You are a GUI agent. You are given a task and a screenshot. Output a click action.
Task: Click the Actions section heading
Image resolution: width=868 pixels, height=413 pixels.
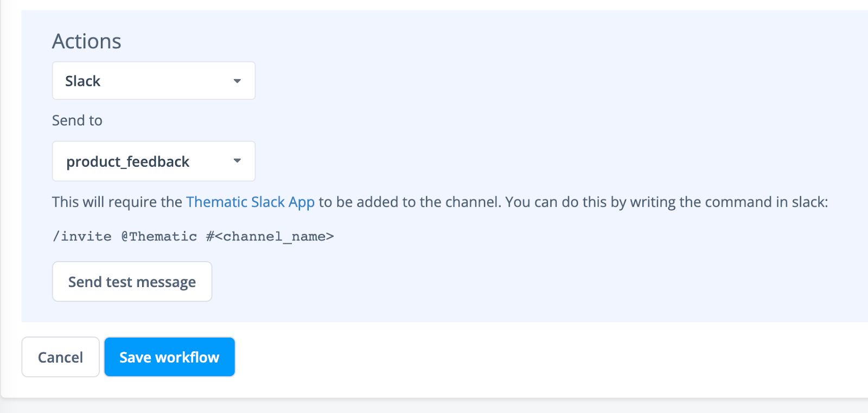[87, 41]
